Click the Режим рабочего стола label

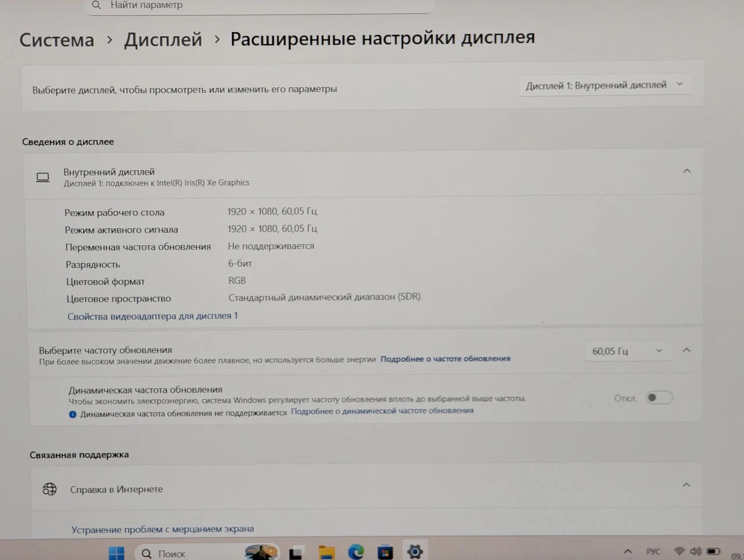(115, 213)
